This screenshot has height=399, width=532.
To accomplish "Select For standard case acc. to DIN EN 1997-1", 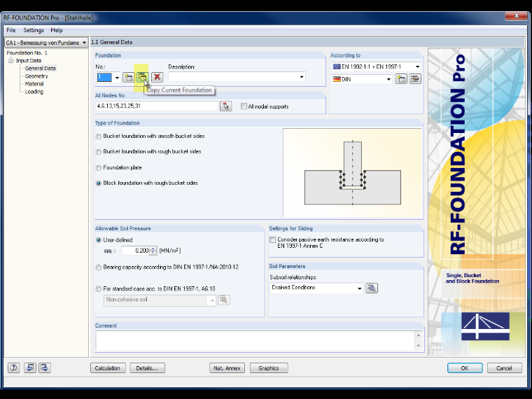I will point(99,289).
